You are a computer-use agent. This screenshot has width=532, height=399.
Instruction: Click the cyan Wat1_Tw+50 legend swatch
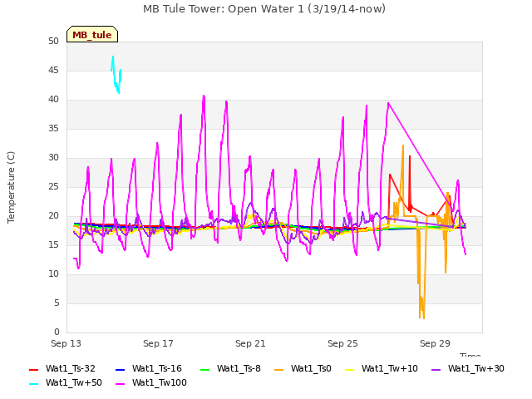33,384
